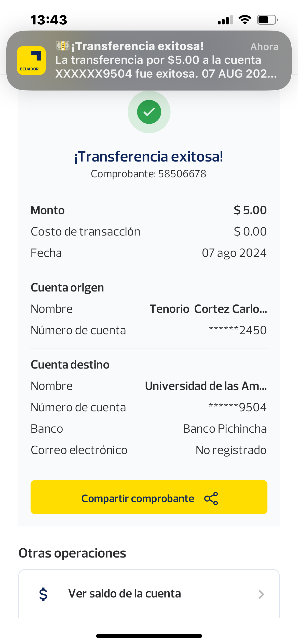Tap the destination account number ending 9504
This screenshot has width=298, height=644.
(x=237, y=407)
